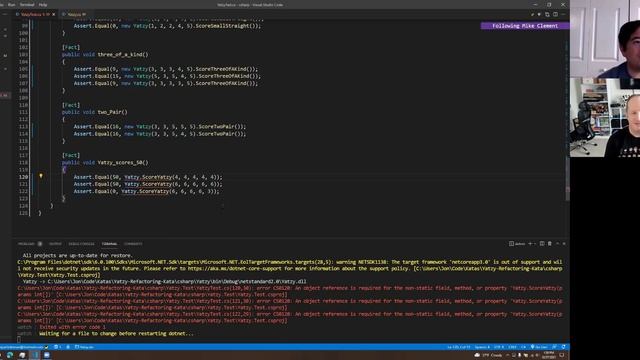Click the notifications bell in status bar
This screenshot has width=640, height=360.
[x=564, y=347]
